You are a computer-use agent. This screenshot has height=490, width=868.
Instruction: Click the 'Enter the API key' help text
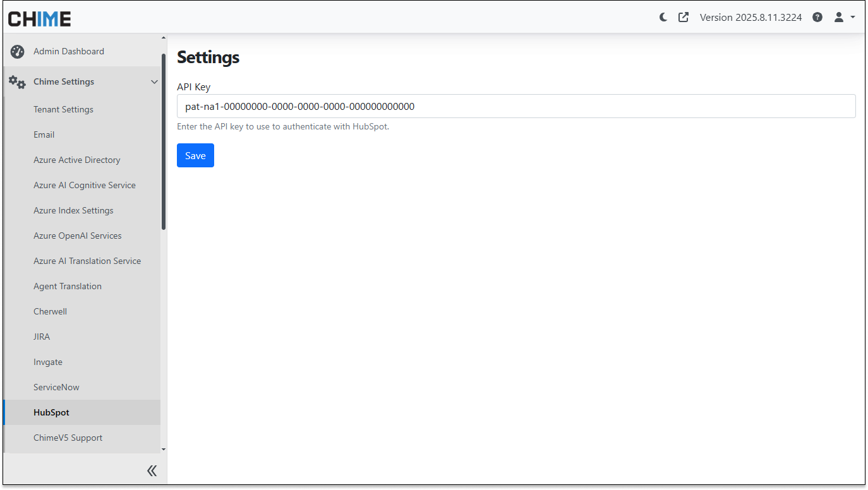(283, 126)
